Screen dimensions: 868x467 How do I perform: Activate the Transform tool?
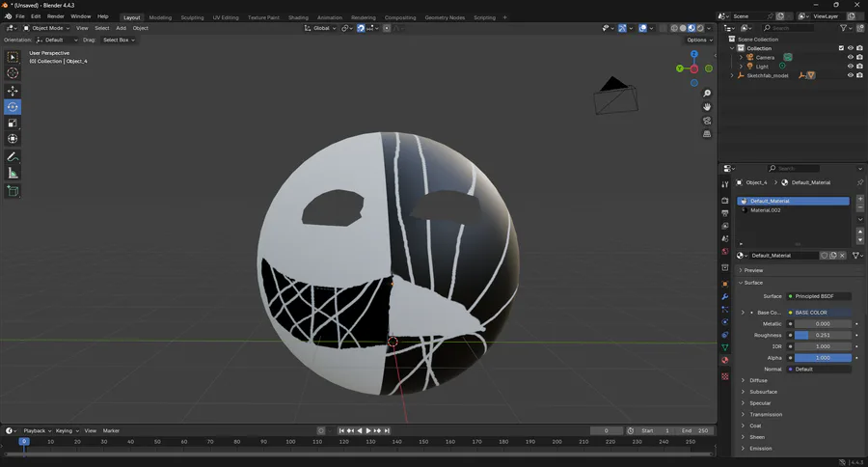13,139
